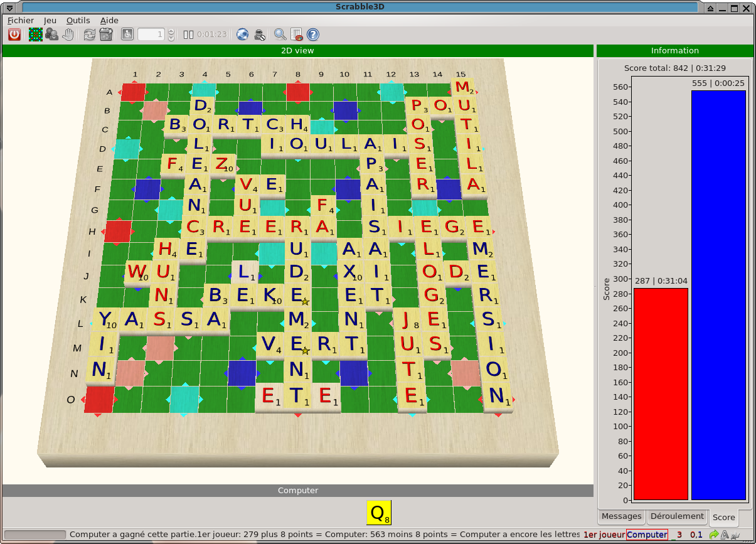Image resolution: width=756 pixels, height=544 pixels.
Task: Click the Z tile in FEZ
Action: click(223, 166)
